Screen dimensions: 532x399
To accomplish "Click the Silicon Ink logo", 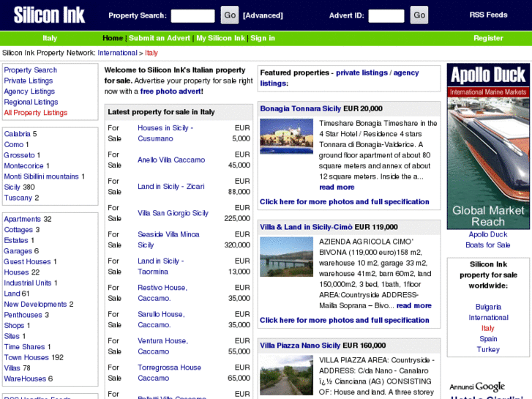I will click(x=49, y=15).
